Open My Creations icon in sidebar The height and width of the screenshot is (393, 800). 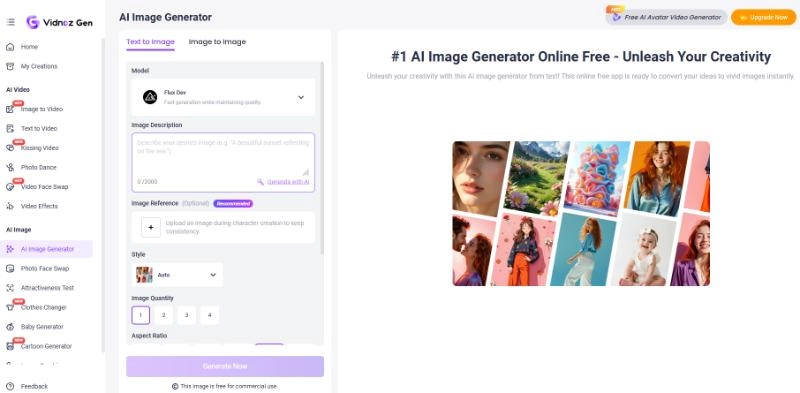(10, 66)
